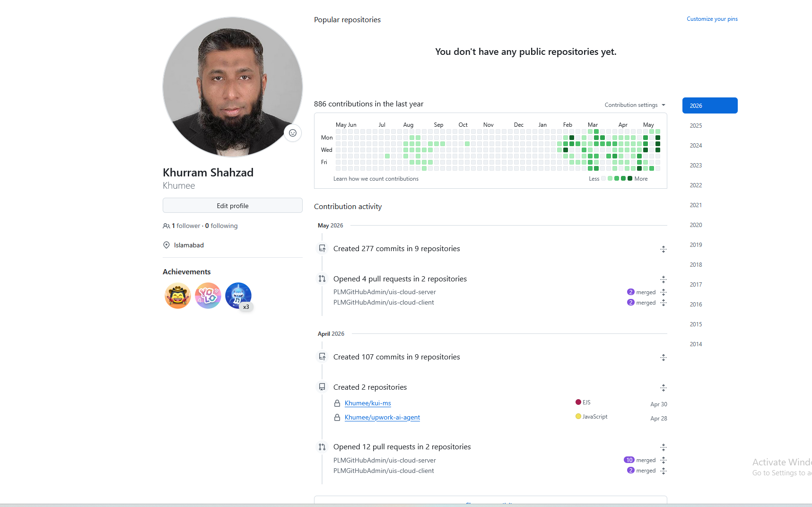
Task: Expand the 107 commits activity details
Action: 664,358
